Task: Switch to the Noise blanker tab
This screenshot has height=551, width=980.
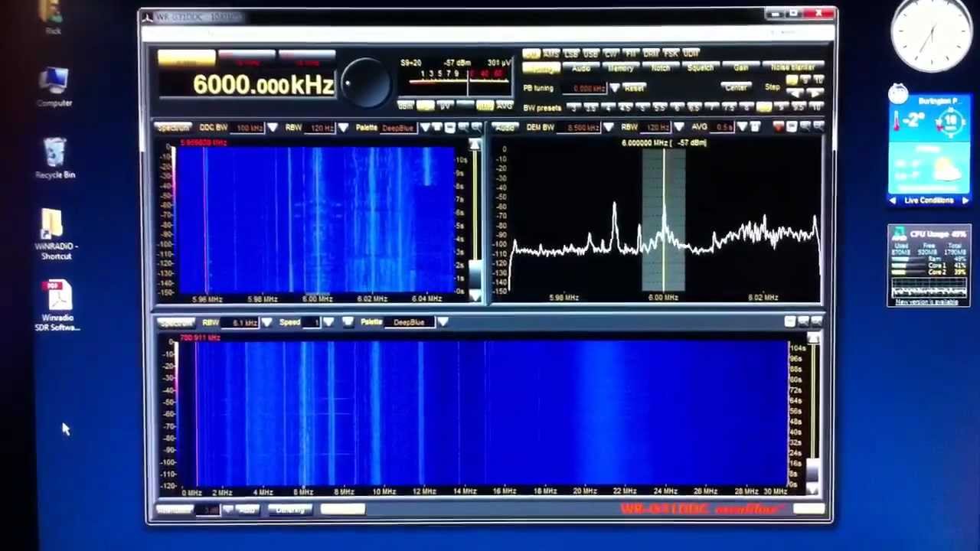Action: coord(793,68)
